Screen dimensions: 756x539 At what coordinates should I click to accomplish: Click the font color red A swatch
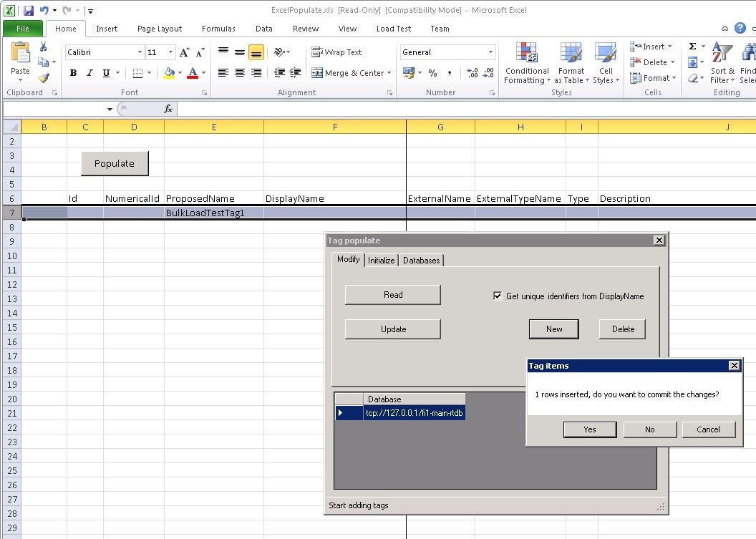[192, 73]
